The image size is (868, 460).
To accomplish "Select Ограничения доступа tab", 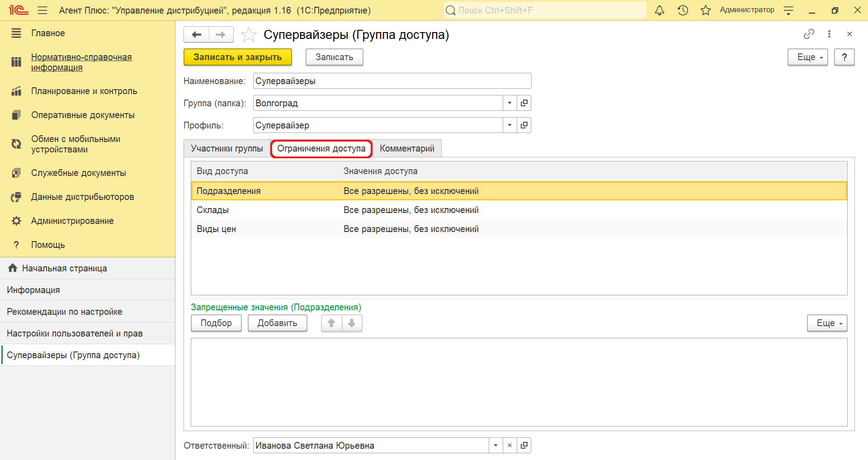I will coord(321,148).
